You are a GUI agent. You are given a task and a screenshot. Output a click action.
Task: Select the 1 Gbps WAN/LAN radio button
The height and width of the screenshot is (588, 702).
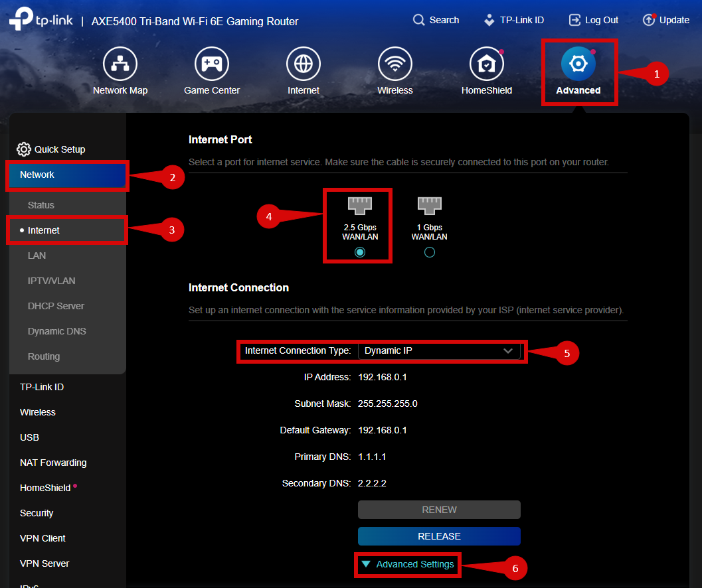(429, 252)
